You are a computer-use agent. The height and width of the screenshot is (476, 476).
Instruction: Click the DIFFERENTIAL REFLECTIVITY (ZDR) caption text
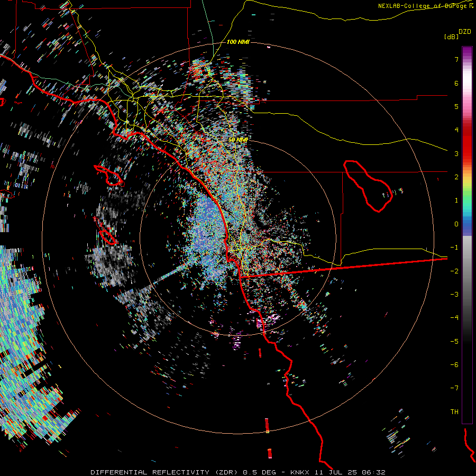[165, 472]
